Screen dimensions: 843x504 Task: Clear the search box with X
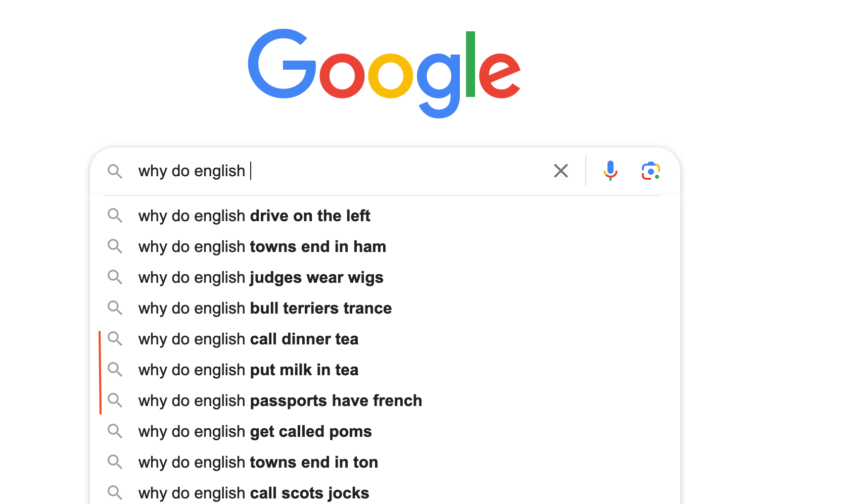click(561, 171)
